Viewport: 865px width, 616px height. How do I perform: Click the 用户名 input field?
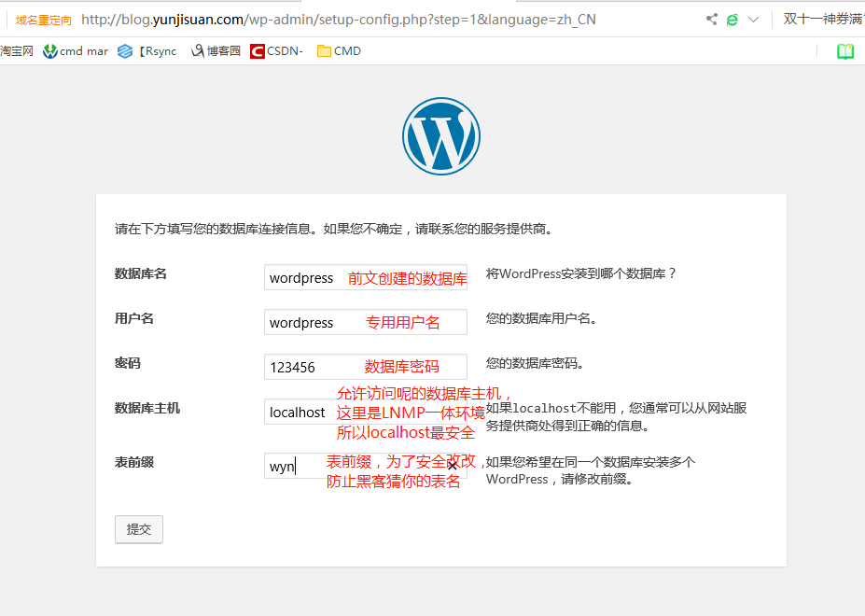click(366, 322)
